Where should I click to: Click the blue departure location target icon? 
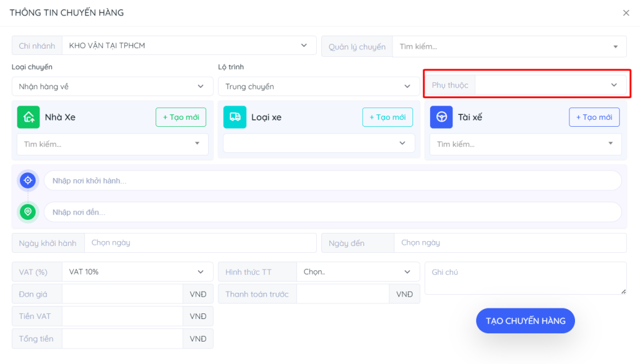[27, 180]
